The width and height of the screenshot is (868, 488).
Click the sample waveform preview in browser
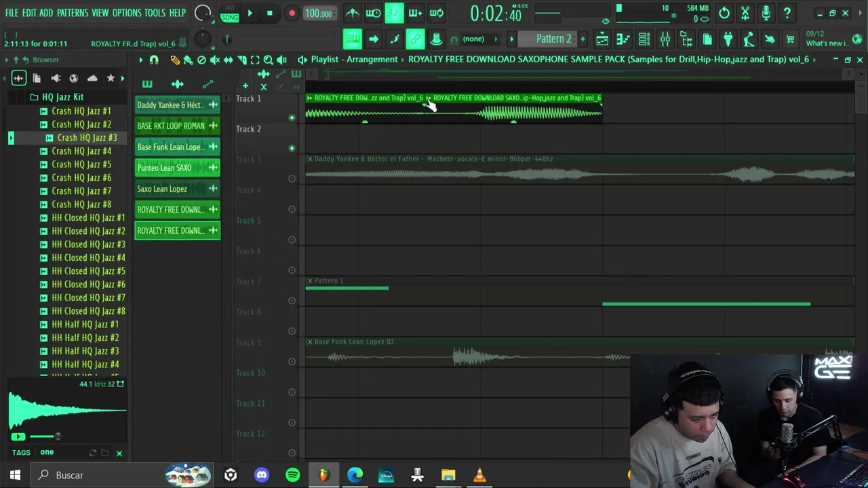click(67, 409)
